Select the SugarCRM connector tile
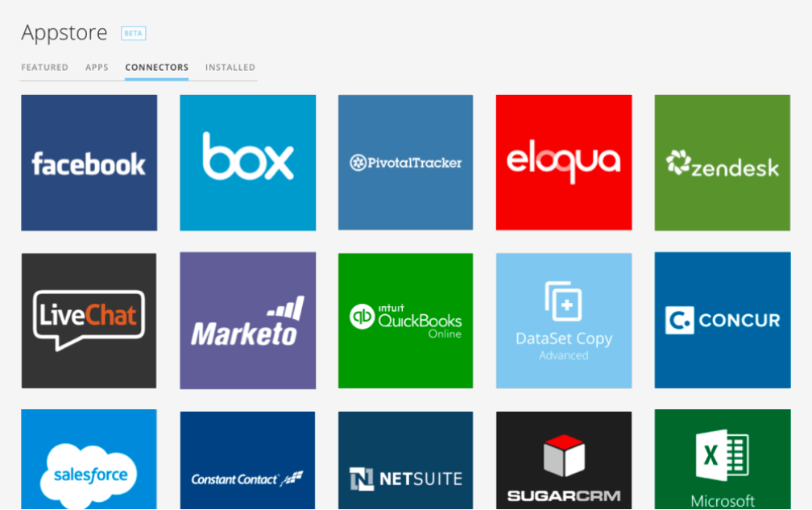The image size is (812, 510). (x=564, y=461)
